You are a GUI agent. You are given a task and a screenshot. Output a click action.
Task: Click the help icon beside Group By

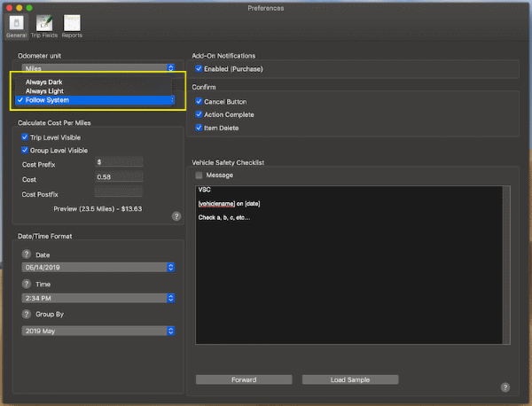(27, 314)
